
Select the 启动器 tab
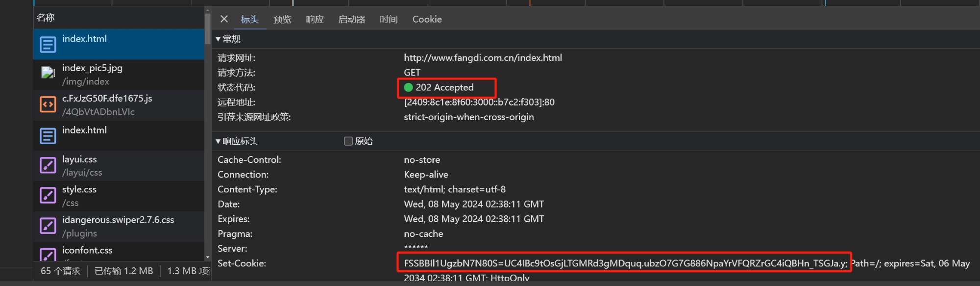click(x=352, y=19)
